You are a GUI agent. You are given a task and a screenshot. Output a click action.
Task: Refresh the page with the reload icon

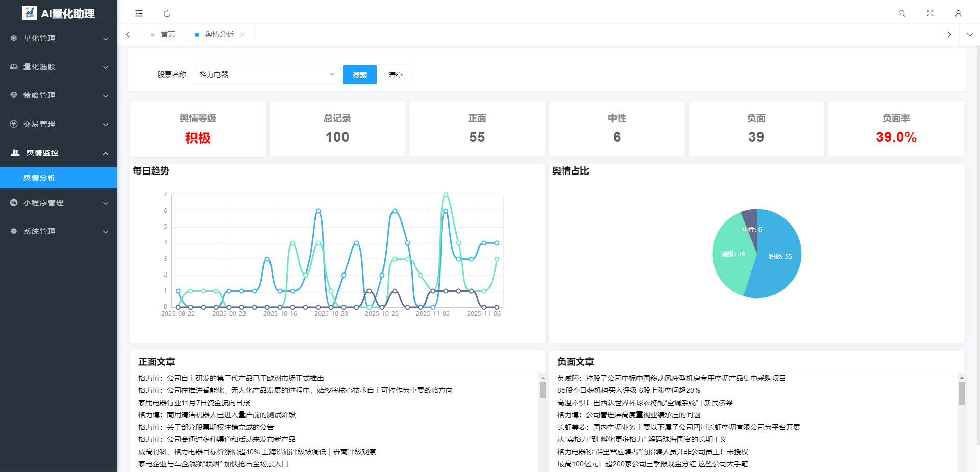[167, 13]
